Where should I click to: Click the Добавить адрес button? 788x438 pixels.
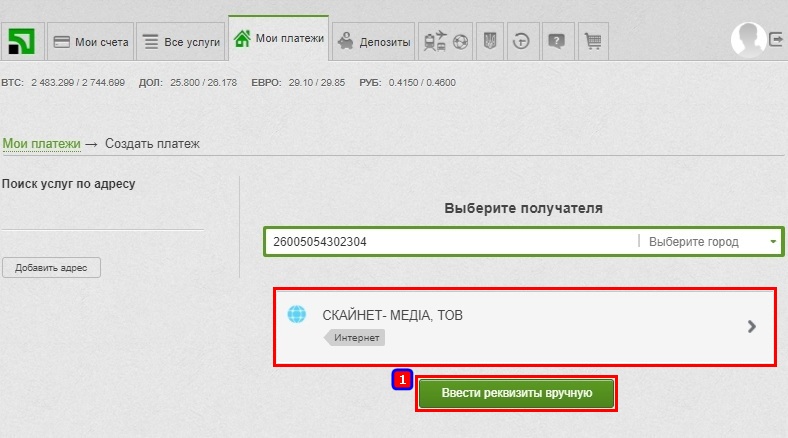click(x=51, y=268)
